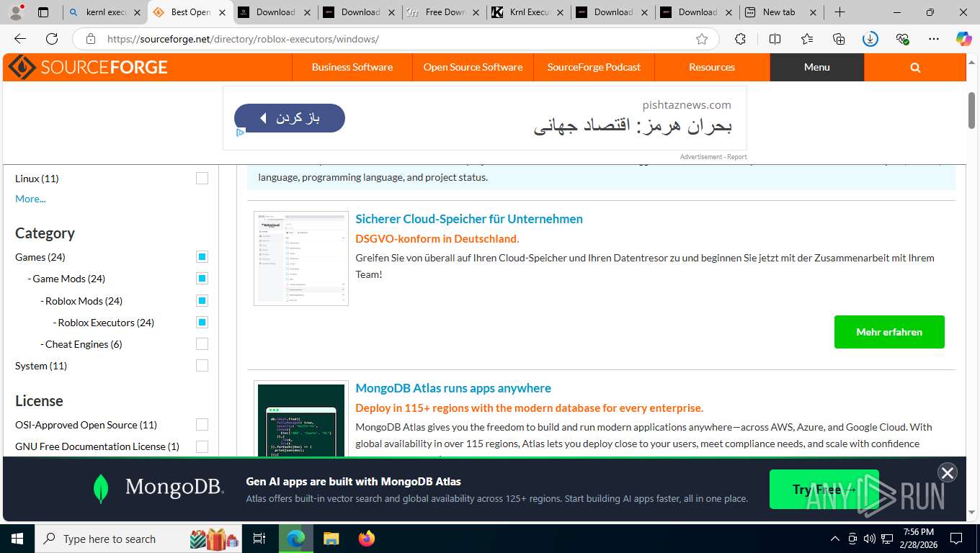This screenshot has height=553, width=980.
Task: Click the AdChoices icon on the ad
Action: [241, 132]
